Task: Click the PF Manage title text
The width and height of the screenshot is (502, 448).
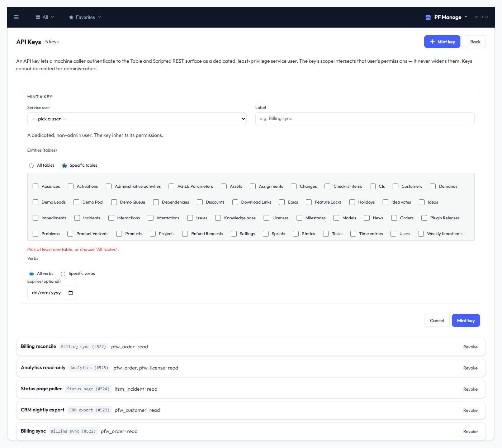Action: 448,17
